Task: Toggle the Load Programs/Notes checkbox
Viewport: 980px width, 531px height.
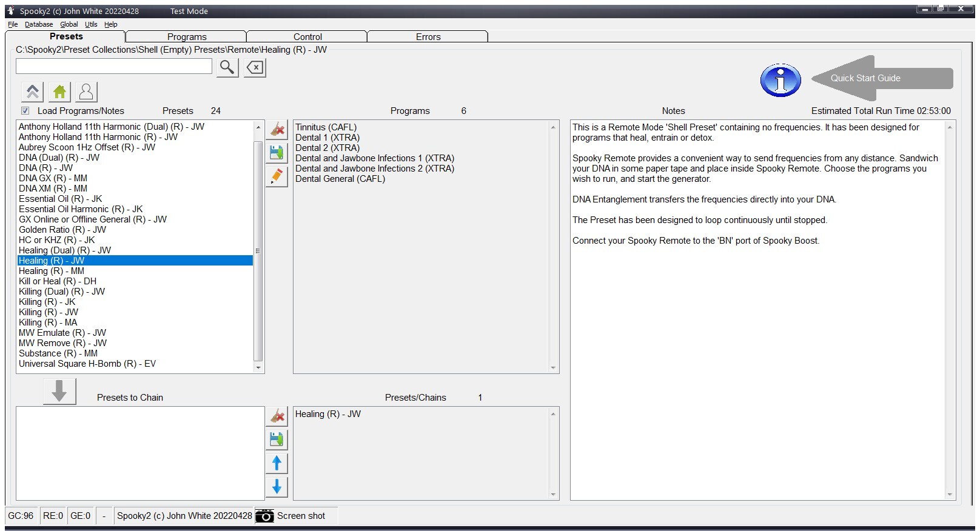Action: click(25, 111)
